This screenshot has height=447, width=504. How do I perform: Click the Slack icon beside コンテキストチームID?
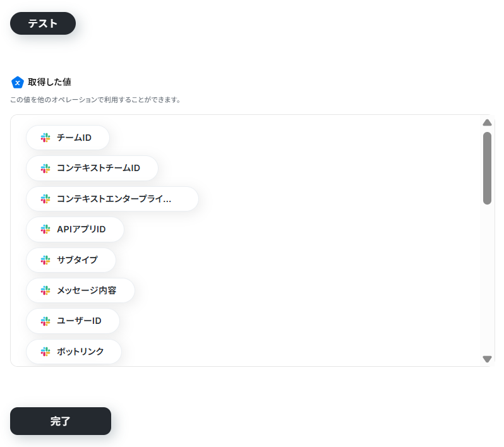45,168
